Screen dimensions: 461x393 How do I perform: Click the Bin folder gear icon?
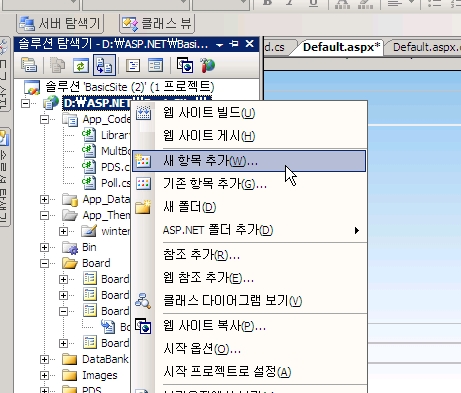[70, 248]
